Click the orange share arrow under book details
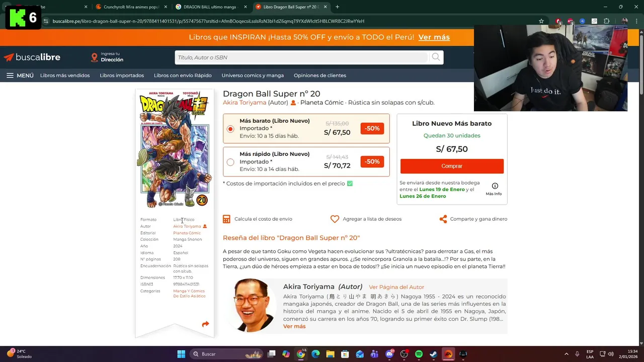This screenshot has width=644, height=362. [x=205, y=324]
